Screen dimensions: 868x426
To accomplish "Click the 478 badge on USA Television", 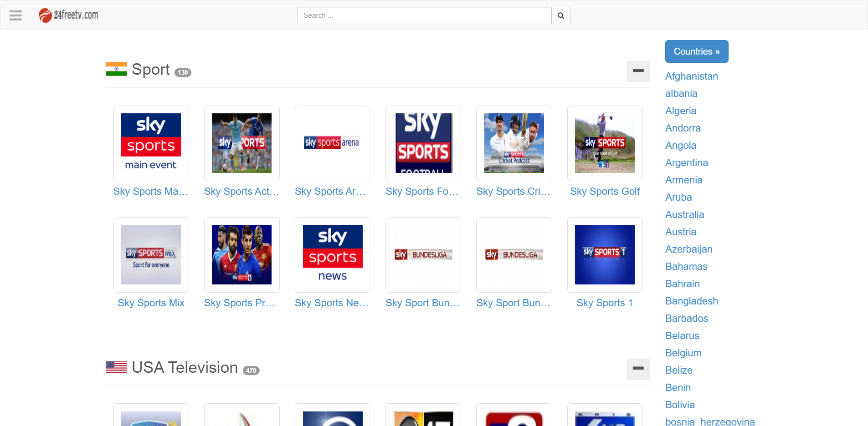I will (251, 370).
